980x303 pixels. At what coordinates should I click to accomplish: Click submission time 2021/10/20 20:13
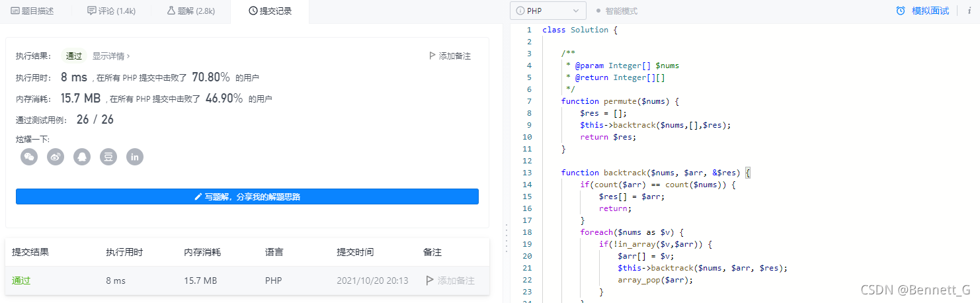pyautogui.click(x=372, y=281)
